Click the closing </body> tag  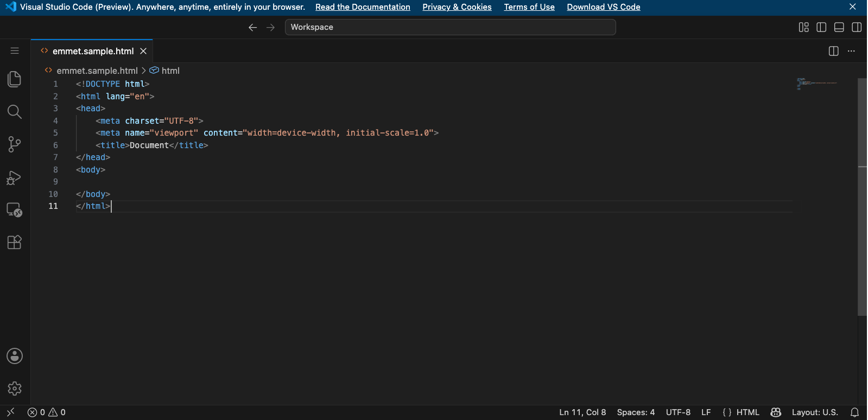click(x=93, y=194)
